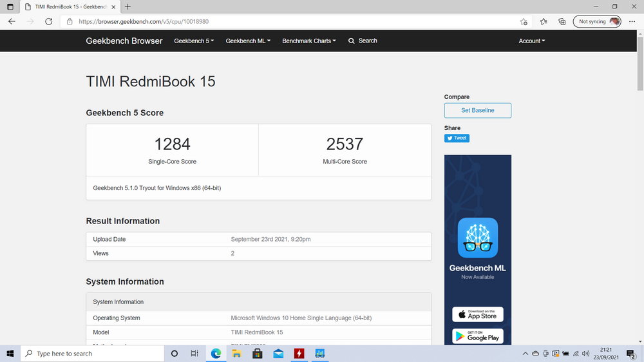Open File Explorer from the taskbar
The image size is (644, 362).
coord(236,354)
